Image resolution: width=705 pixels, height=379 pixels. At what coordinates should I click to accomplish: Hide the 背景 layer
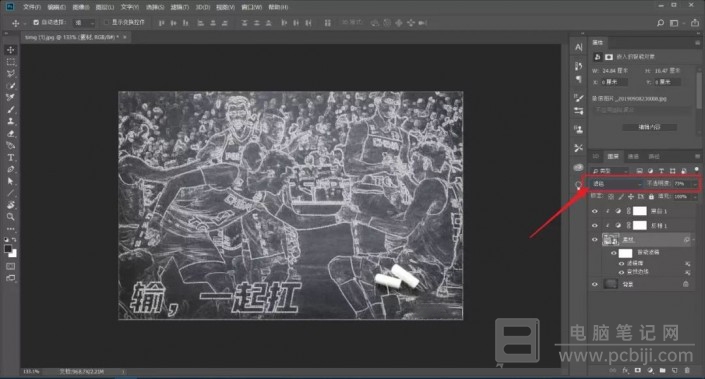tap(595, 284)
